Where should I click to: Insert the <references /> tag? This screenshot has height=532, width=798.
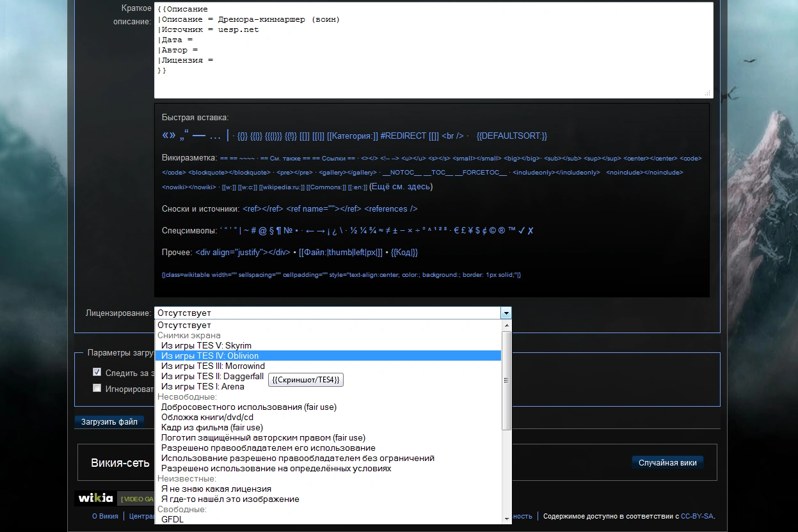tap(390, 208)
